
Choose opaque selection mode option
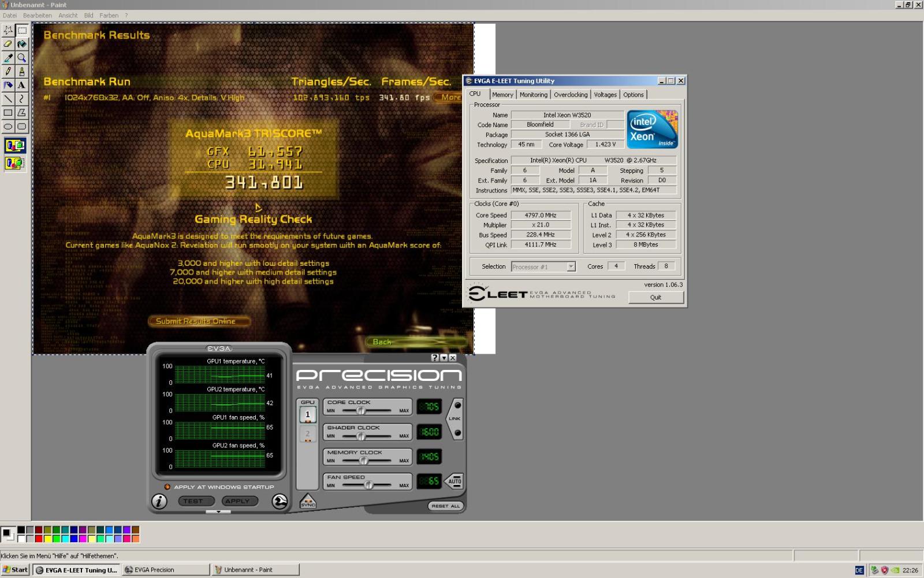point(15,146)
